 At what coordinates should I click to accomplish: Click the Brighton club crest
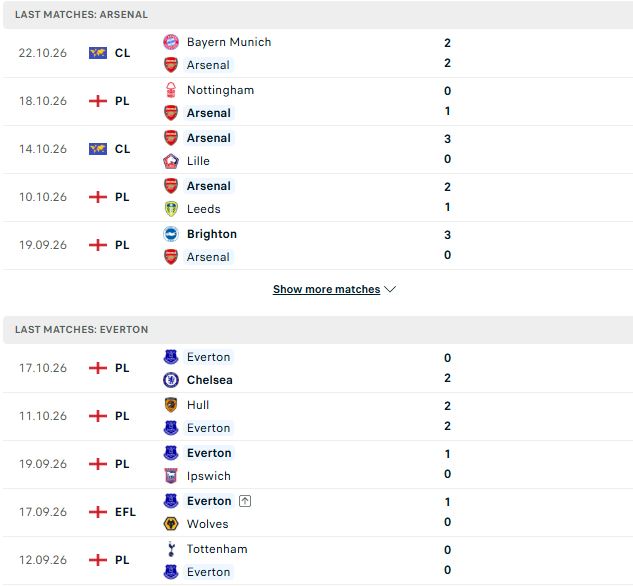[x=171, y=234]
